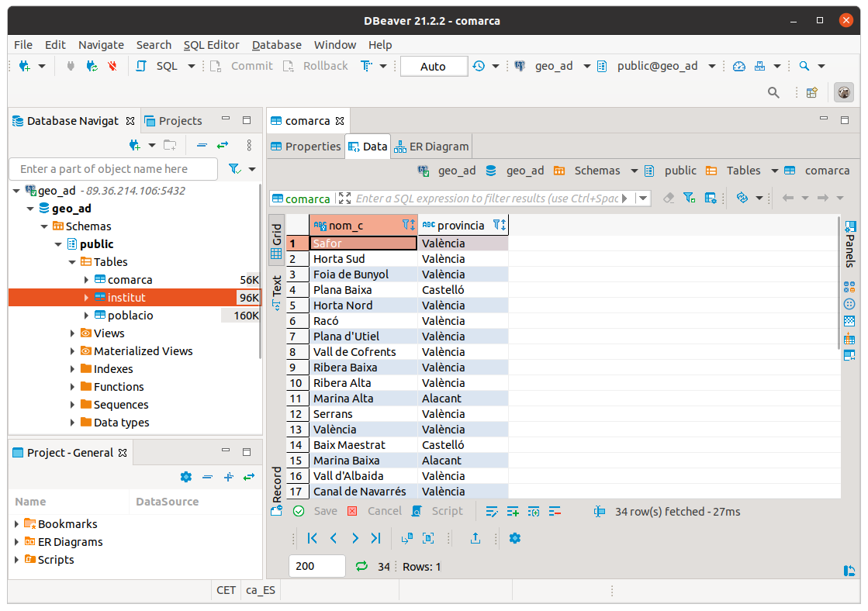Click the export data icon
The width and height of the screenshot is (868, 611).
[x=475, y=538]
